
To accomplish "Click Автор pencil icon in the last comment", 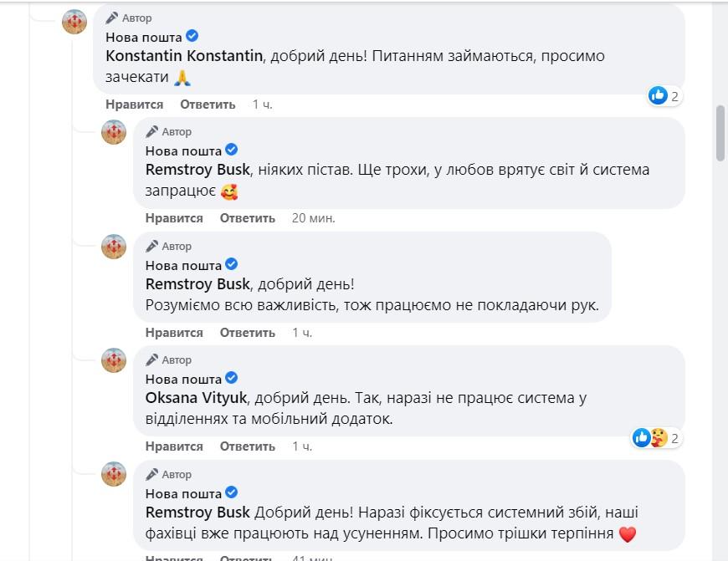I will [151, 474].
